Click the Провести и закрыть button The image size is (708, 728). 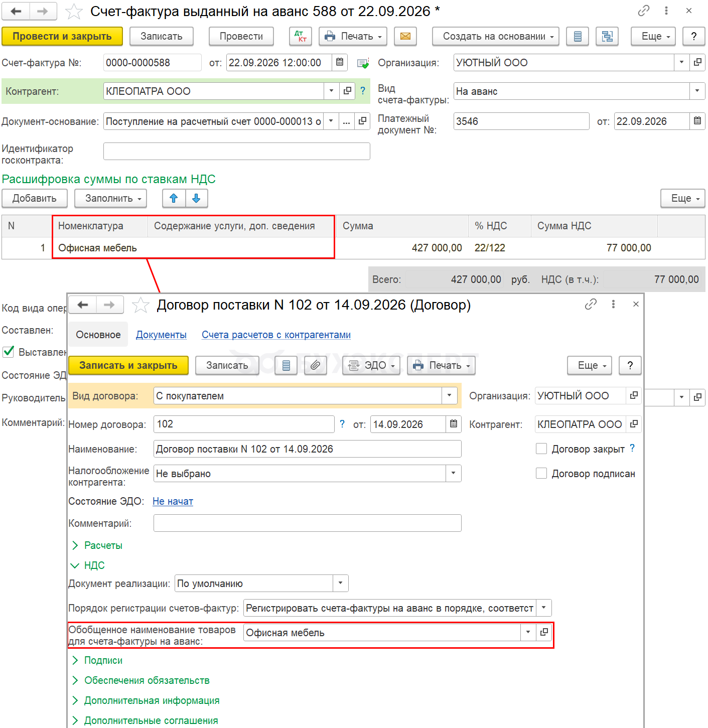pyautogui.click(x=62, y=36)
